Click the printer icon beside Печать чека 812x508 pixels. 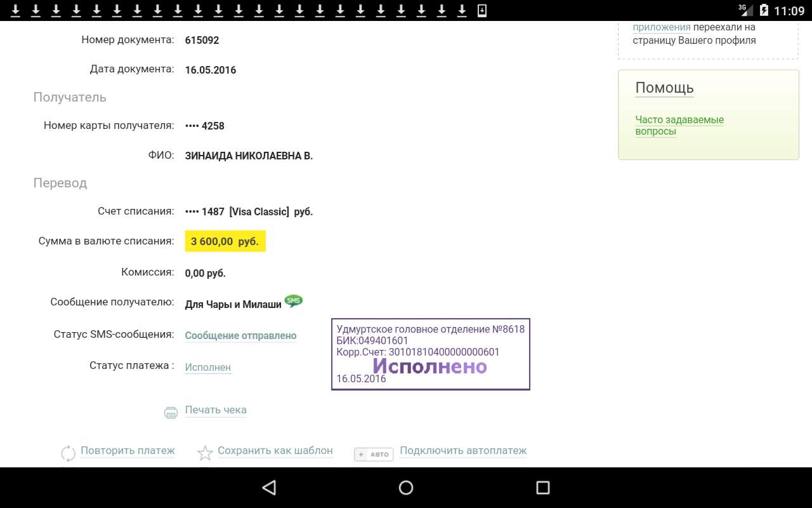pyautogui.click(x=171, y=413)
